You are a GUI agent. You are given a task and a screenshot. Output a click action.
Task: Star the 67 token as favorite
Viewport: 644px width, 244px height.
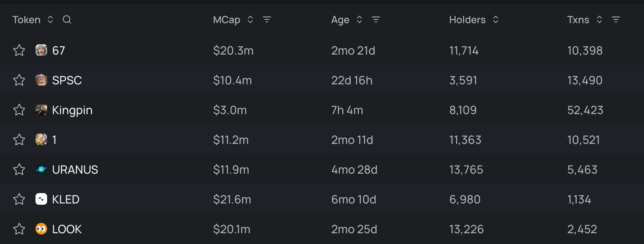19,50
